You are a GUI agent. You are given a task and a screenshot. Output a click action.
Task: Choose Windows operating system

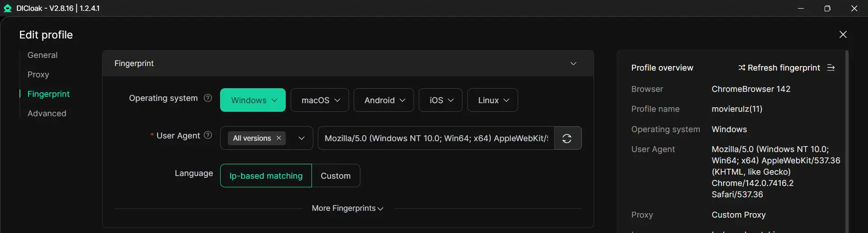253,100
